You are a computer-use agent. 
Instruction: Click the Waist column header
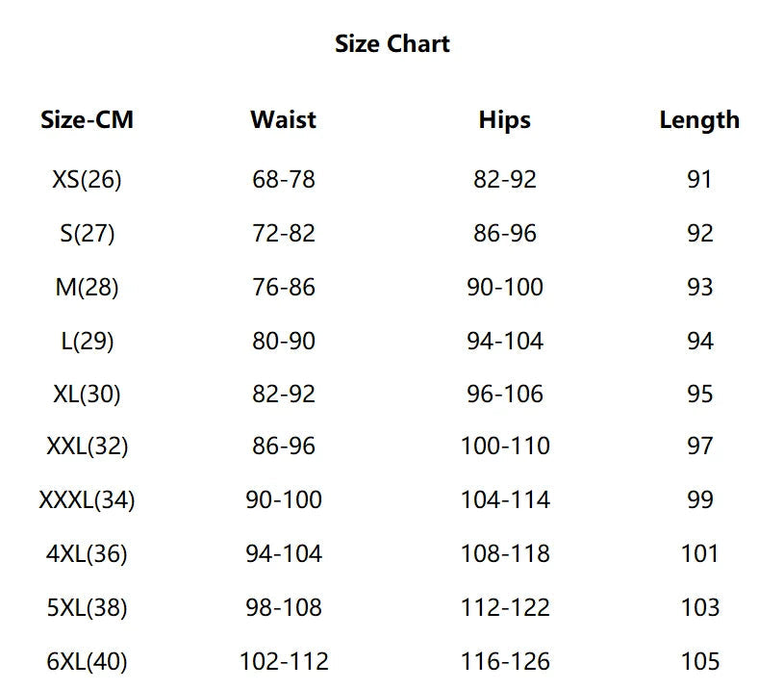[x=283, y=120]
